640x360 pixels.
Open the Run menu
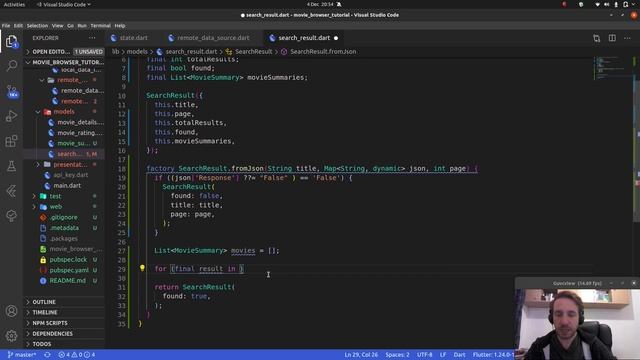click(x=82, y=25)
